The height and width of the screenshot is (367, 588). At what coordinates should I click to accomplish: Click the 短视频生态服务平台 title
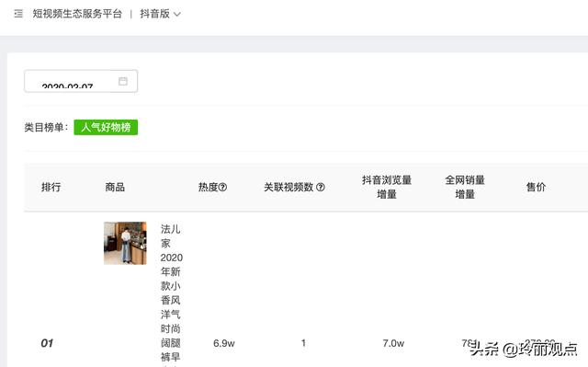click(x=77, y=14)
